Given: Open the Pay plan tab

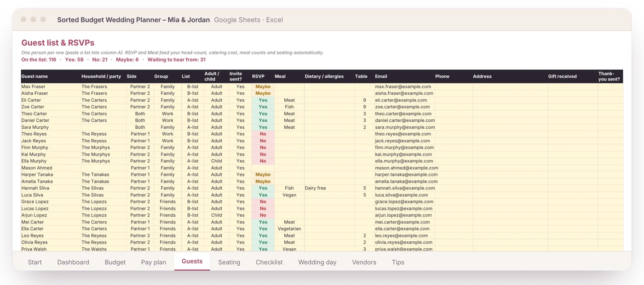Looking at the screenshot, I should (154, 262).
